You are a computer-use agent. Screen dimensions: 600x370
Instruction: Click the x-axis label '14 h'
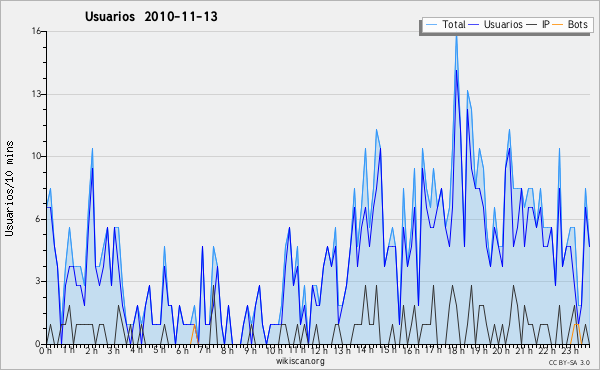(x=365, y=350)
